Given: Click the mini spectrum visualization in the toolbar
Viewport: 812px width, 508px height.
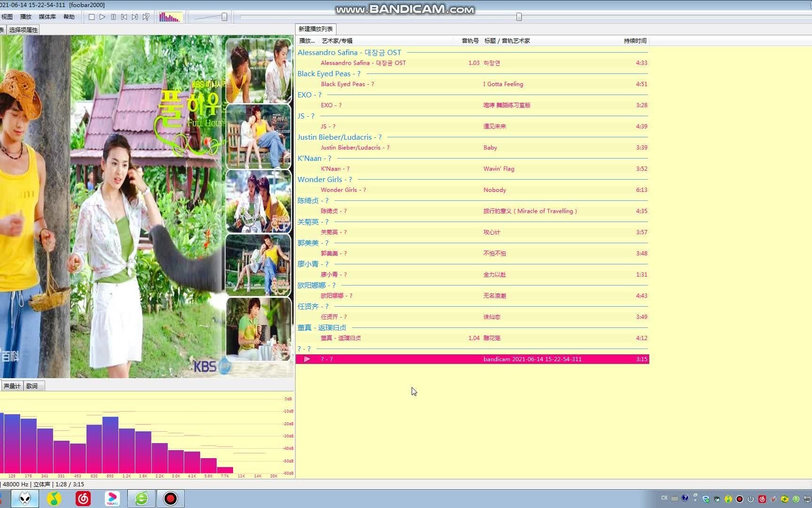Looking at the screenshot, I should coord(170,17).
